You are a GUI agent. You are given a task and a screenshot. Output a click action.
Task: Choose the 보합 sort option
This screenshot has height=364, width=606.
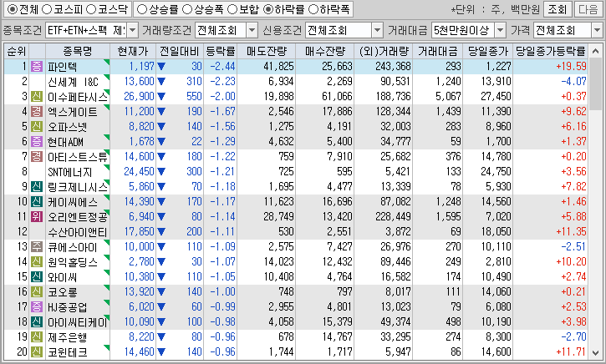pos(232,9)
